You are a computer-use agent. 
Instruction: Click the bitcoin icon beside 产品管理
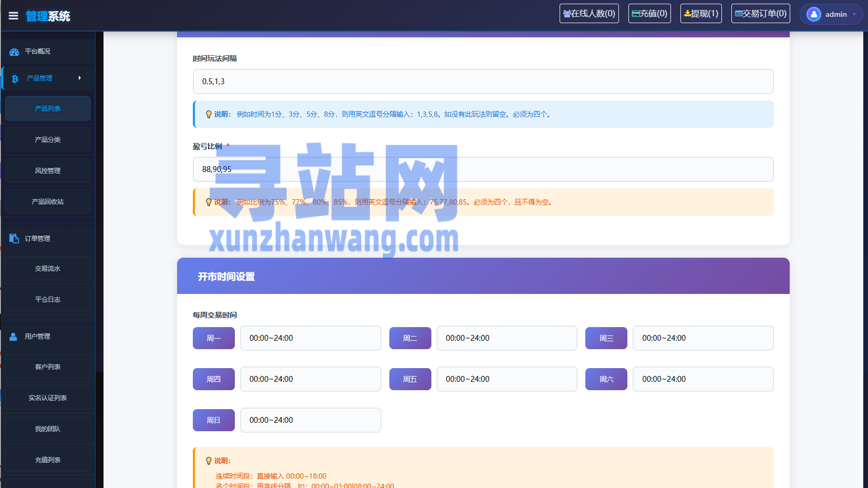click(15, 78)
